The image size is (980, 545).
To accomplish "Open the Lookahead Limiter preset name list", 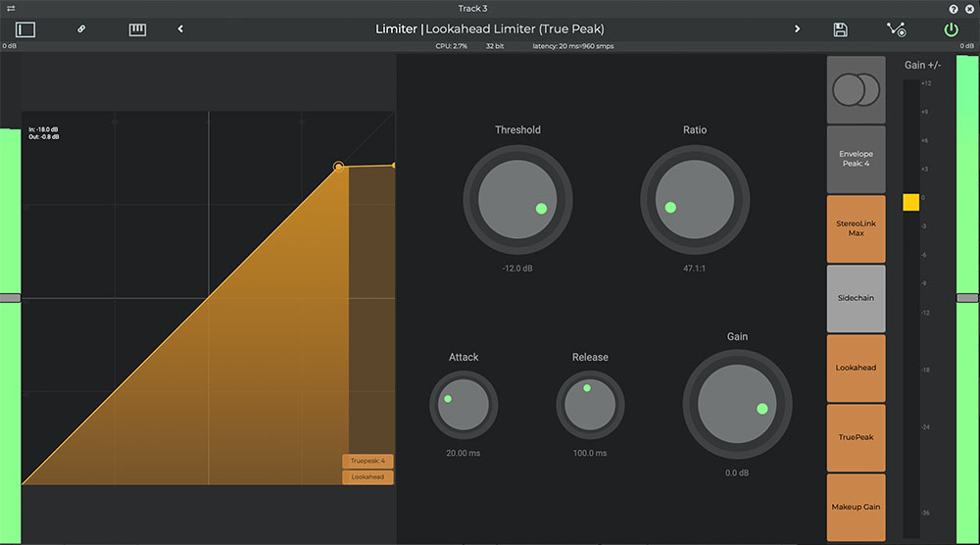I will click(x=514, y=29).
